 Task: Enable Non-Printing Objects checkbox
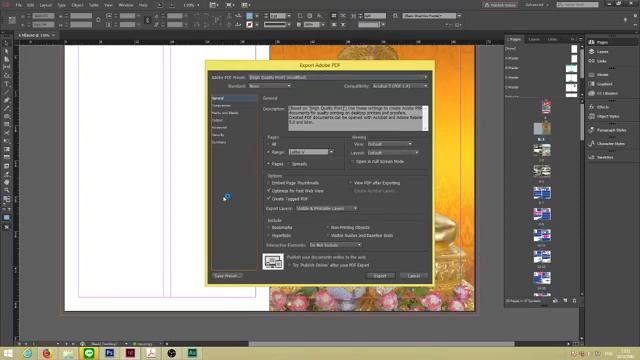(x=328, y=227)
